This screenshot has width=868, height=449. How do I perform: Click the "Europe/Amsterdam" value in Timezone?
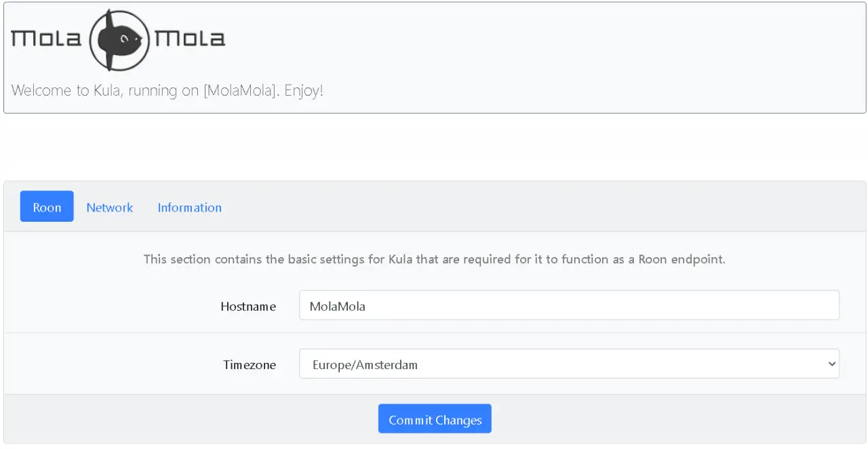[365, 365]
